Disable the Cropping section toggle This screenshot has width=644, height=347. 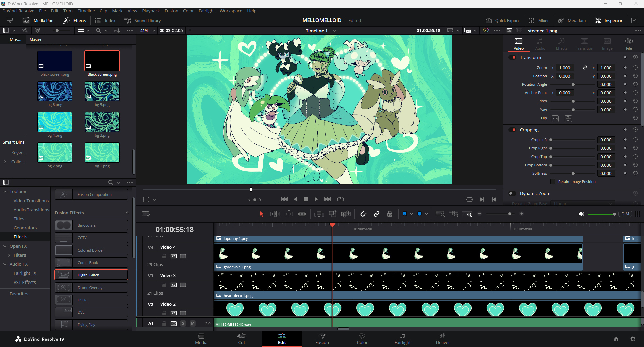512,130
